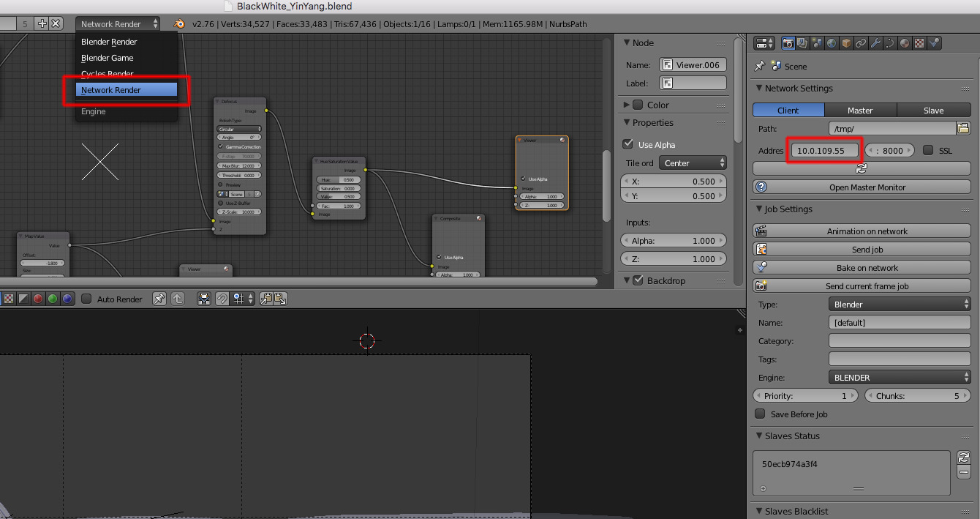980x519 pixels.
Task: Toggle the pin node tree icon
Action: click(159, 299)
